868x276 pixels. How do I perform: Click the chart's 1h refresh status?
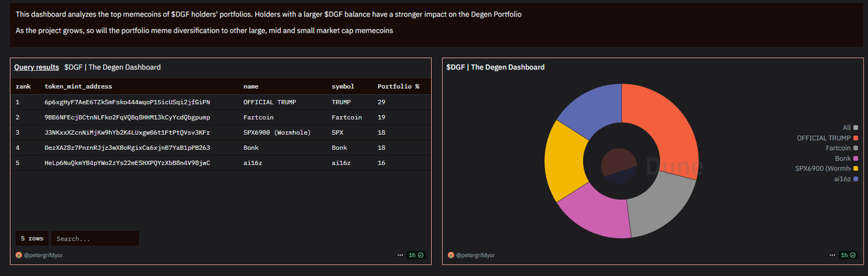[x=848, y=255]
